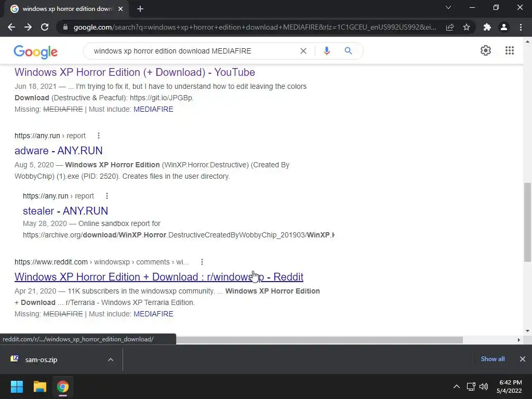Open more options for adware ANY.RUN result
Screen dimensions: 532x399
click(99, 136)
